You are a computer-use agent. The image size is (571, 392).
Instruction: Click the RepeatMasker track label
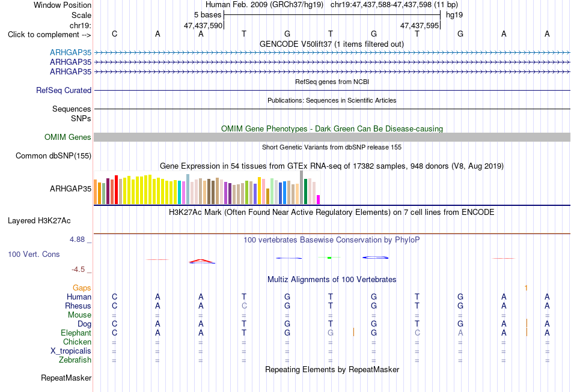[66, 378]
